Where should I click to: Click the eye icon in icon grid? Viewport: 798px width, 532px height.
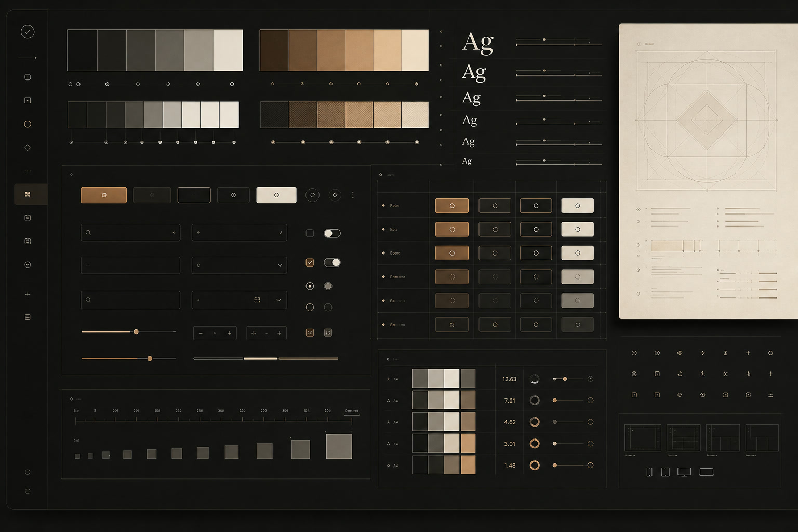tap(680, 353)
